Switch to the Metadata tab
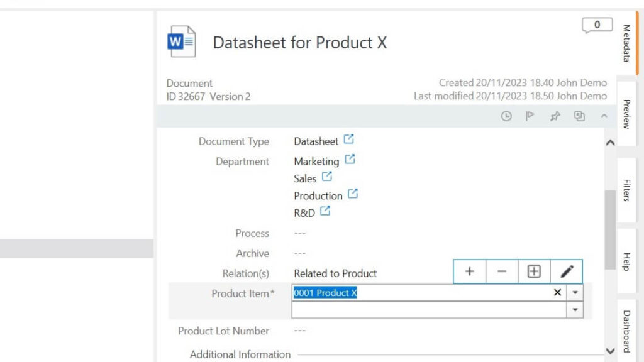Image resolution: width=644 pixels, height=362 pixels. click(x=626, y=43)
